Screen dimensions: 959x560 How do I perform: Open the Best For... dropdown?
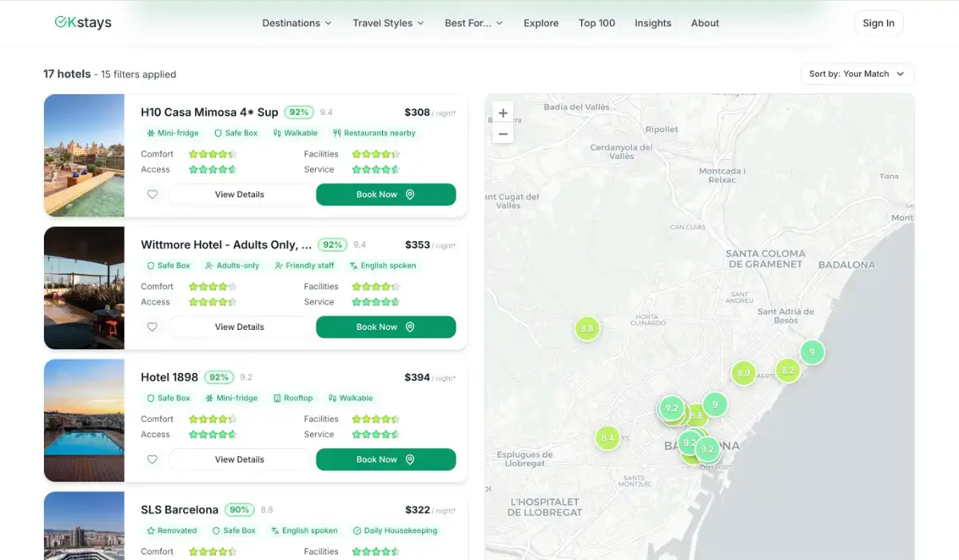pos(474,23)
